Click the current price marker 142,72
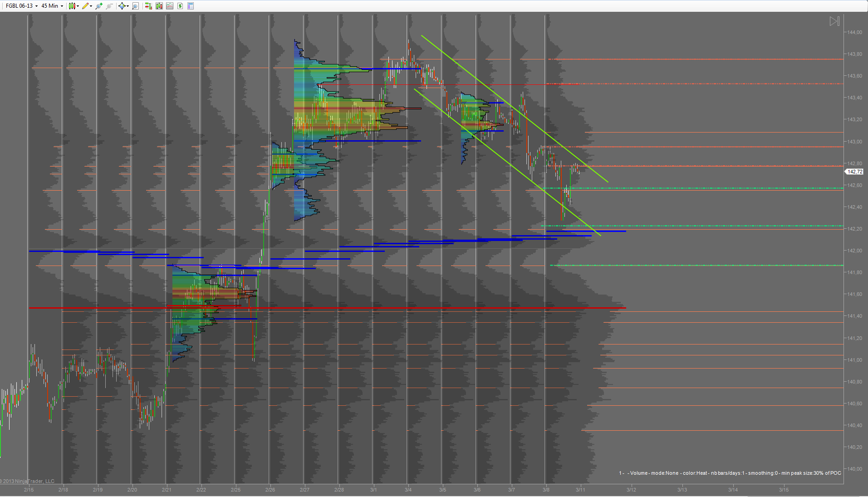 [x=854, y=172]
